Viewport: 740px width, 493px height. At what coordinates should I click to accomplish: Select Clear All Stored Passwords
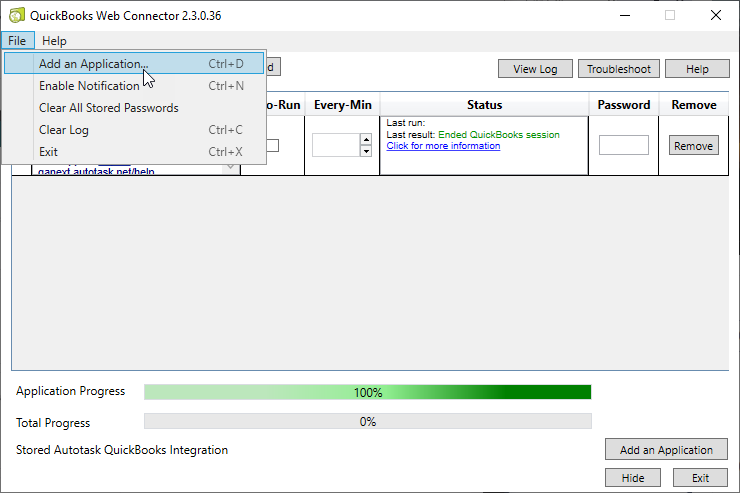click(x=108, y=108)
